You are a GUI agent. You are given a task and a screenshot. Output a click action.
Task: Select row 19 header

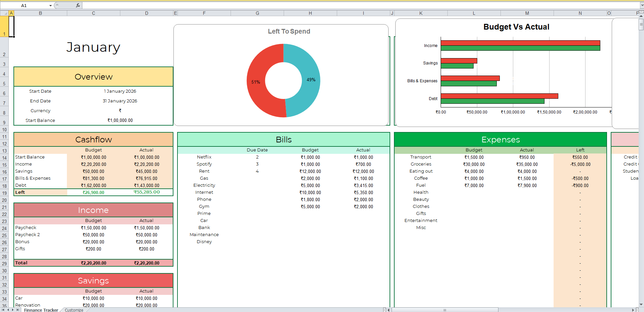(4, 193)
